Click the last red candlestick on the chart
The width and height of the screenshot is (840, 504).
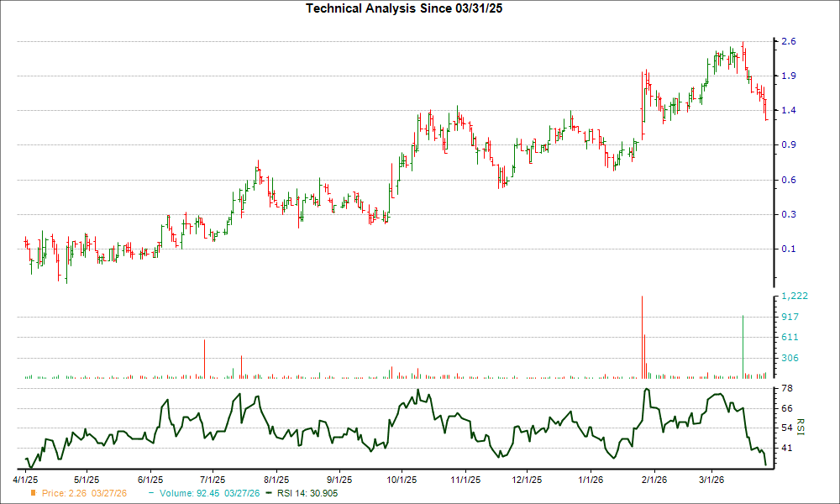point(765,109)
